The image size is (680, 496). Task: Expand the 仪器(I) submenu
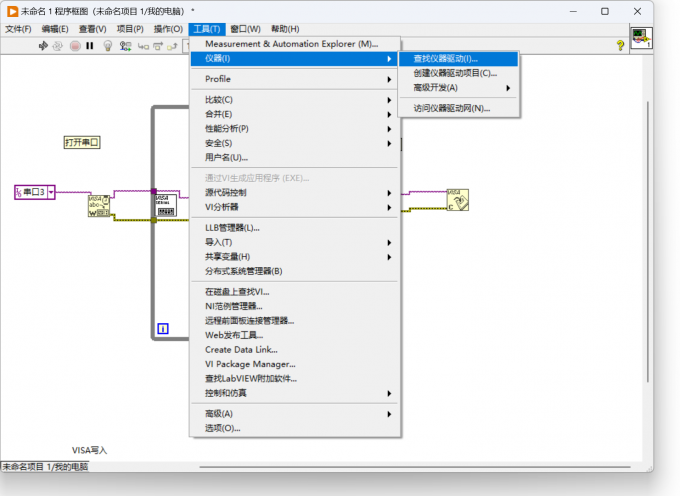294,59
